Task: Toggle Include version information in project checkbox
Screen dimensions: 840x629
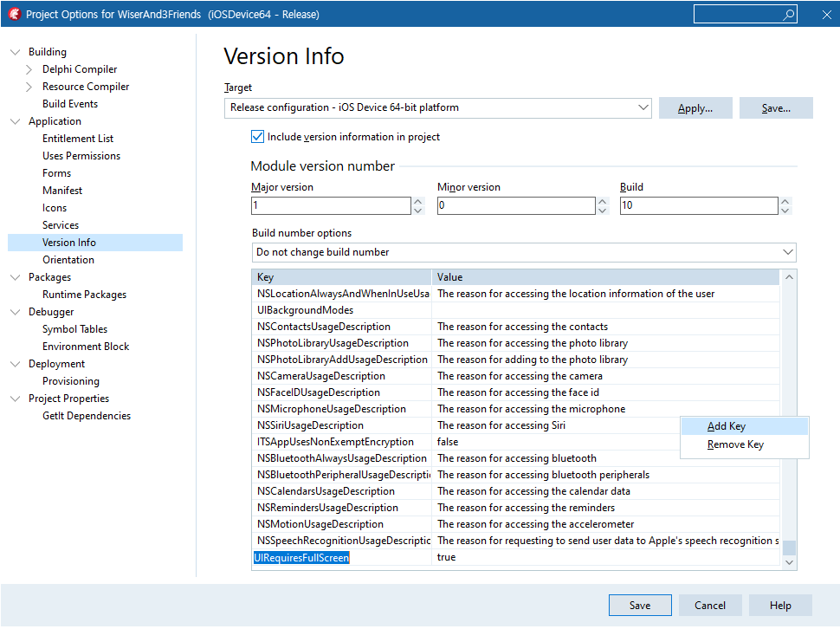Action: coord(258,137)
